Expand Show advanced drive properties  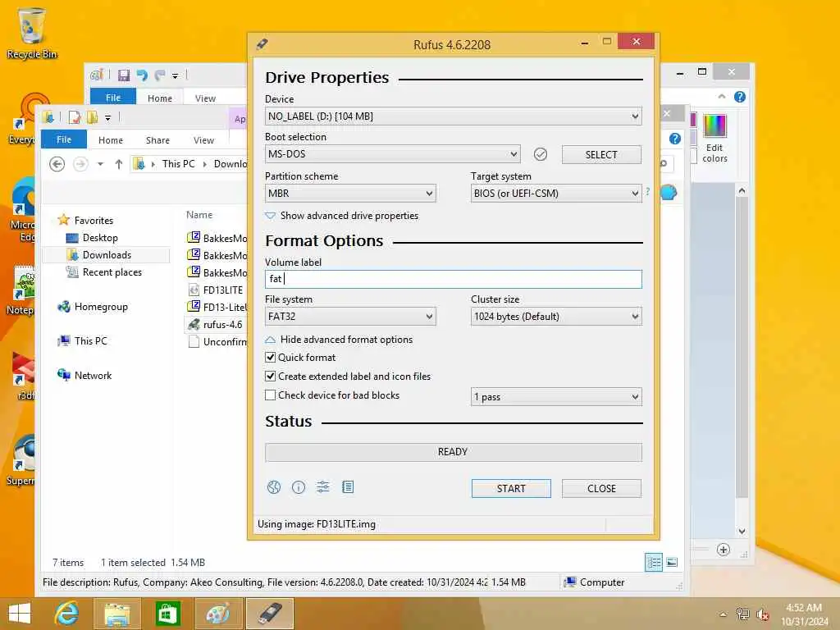click(x=342, y=216)
